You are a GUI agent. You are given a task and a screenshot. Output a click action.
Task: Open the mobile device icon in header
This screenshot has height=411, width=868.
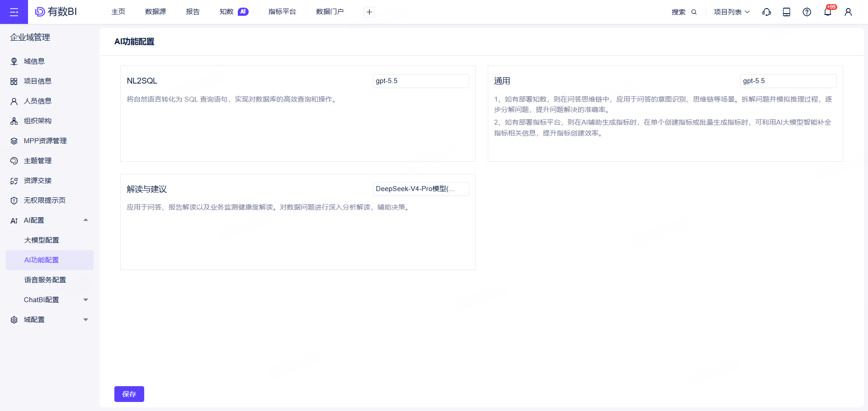pyautogui.click(x=787, y=12)
